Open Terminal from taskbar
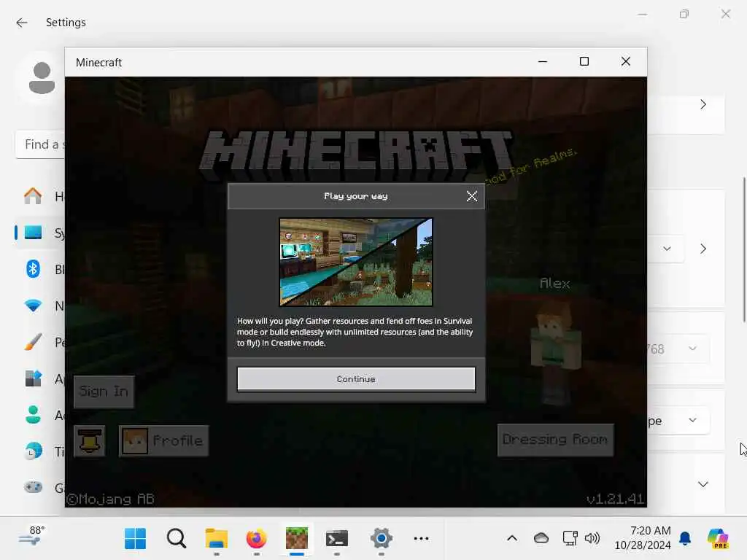Viewport: 747px width, 560px height. click(337, 539)
